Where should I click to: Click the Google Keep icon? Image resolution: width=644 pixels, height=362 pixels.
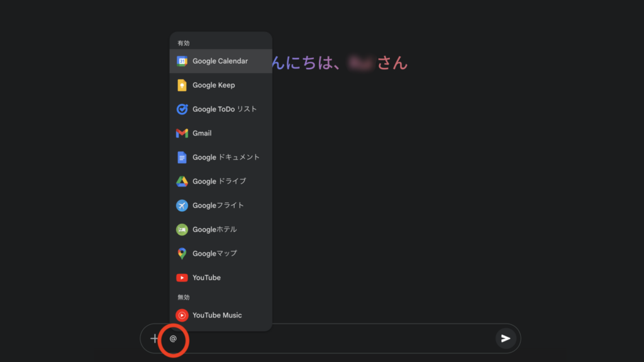pyautogui.click(x=182, y=85)
